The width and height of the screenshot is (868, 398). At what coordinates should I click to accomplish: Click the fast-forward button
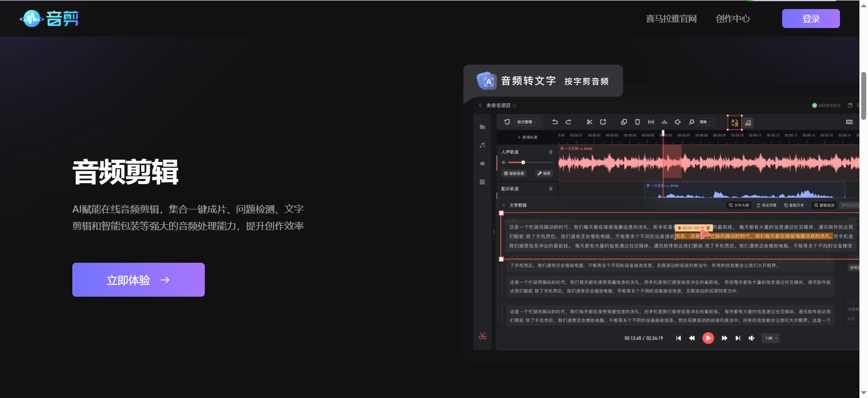724,338
